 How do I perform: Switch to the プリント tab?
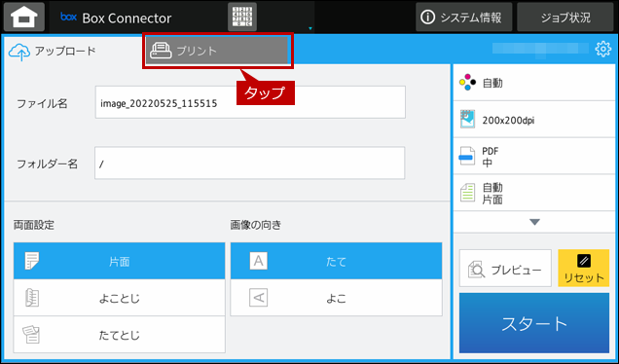(x=217, y=51)
